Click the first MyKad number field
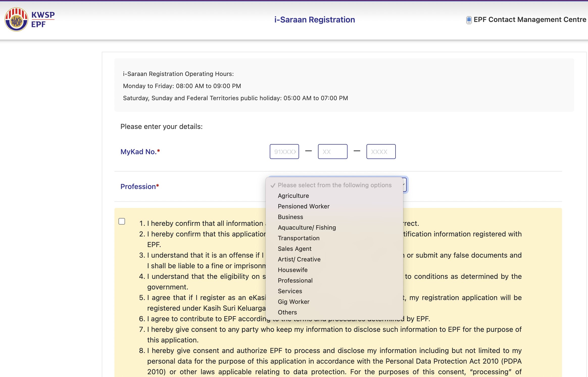Screen dimensions: 588x377 point(284,152)
